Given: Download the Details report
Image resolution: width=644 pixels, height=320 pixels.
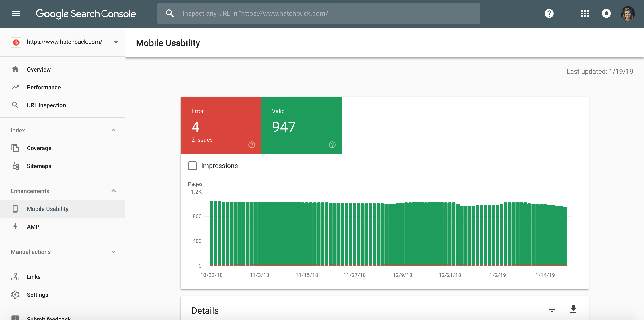Looking at the screenshot, I should tap(573, 309).
